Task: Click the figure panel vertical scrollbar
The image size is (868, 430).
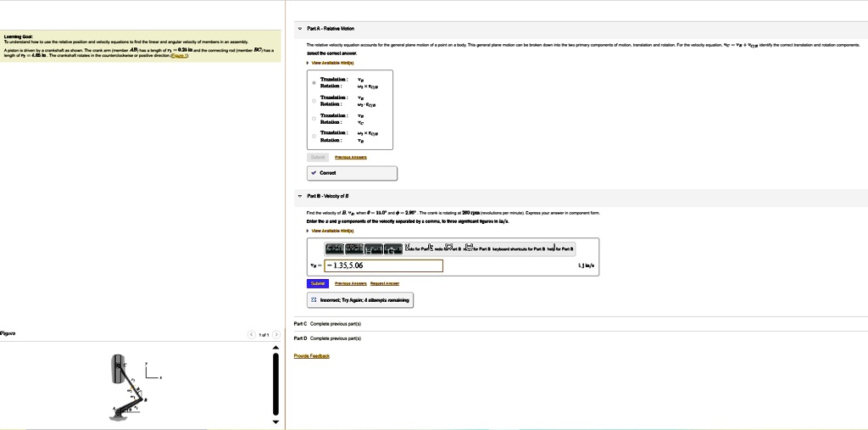Action: [275, 384]
